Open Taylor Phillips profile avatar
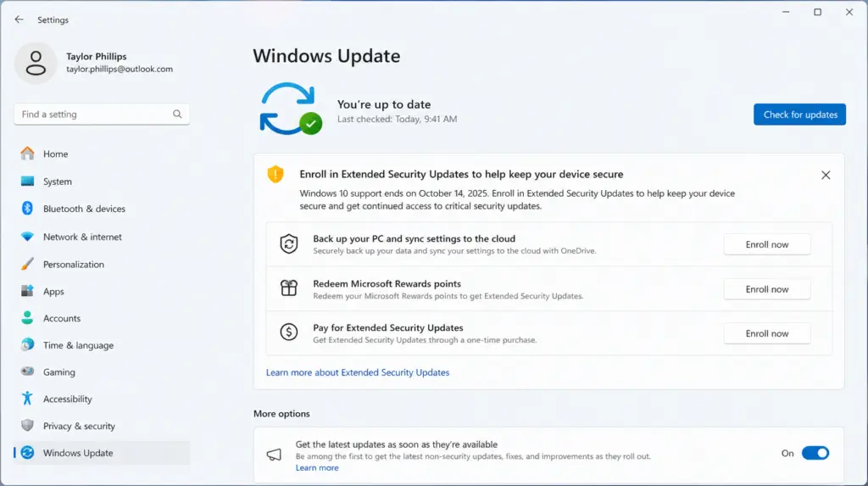Screen dimensions: 868x486 pos(36,63)
